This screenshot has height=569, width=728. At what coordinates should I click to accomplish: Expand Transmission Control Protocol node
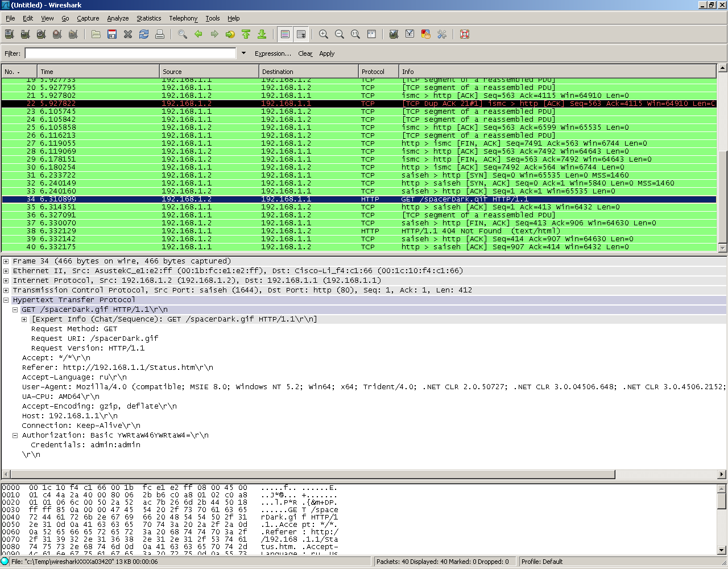click(x=6, y=290)
